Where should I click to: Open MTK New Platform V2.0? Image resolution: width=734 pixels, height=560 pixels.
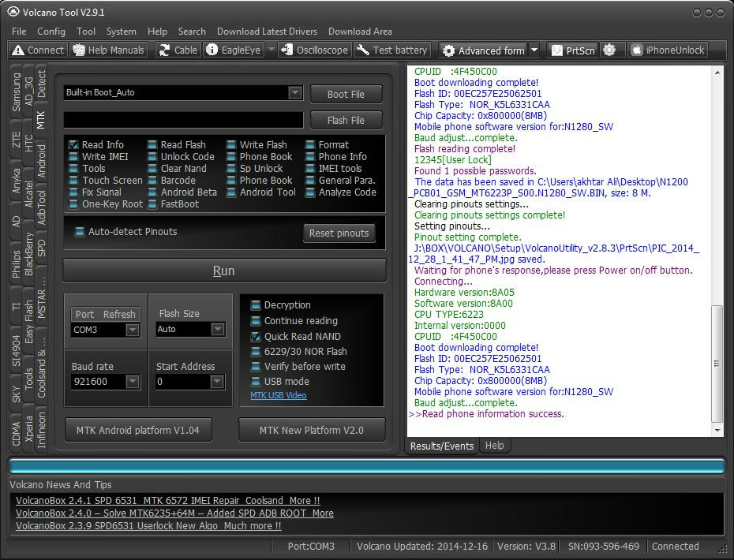312,430
